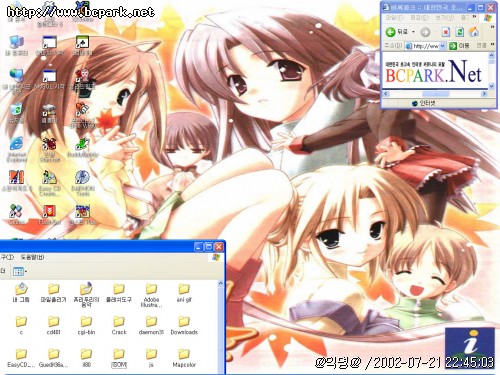Open the ani gif folder
The height and width of the screenshot is (375, 500).
(x=184, y=293)
